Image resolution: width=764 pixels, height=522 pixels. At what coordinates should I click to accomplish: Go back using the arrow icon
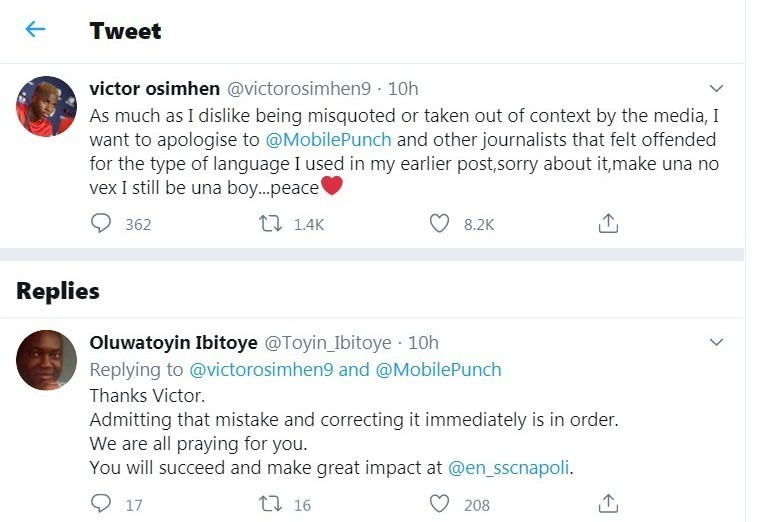coord(35,29)
